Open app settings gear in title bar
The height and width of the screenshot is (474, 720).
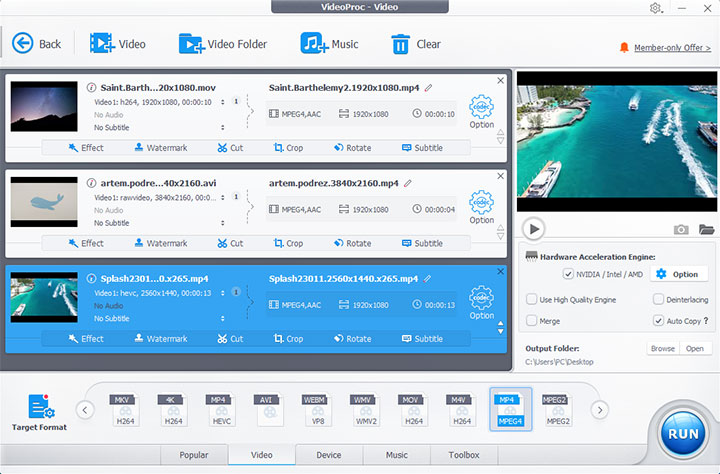click(655, 8)
